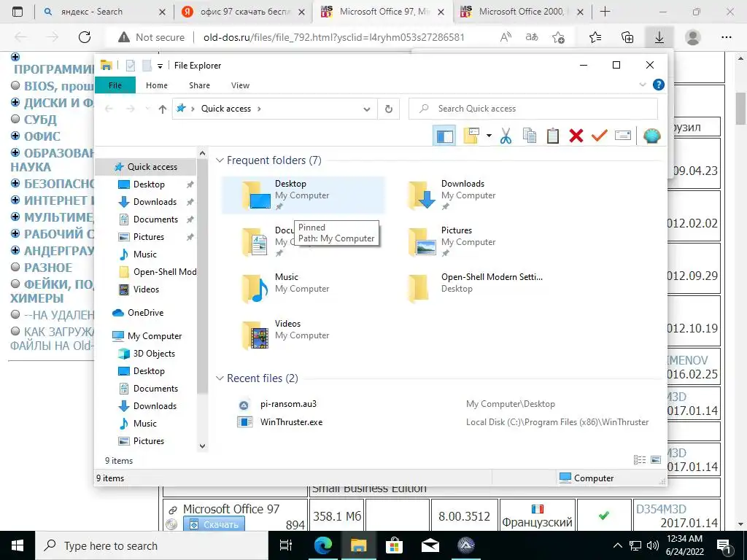
Task: Open Edge Settings and more menu
Action: (726, 37)
